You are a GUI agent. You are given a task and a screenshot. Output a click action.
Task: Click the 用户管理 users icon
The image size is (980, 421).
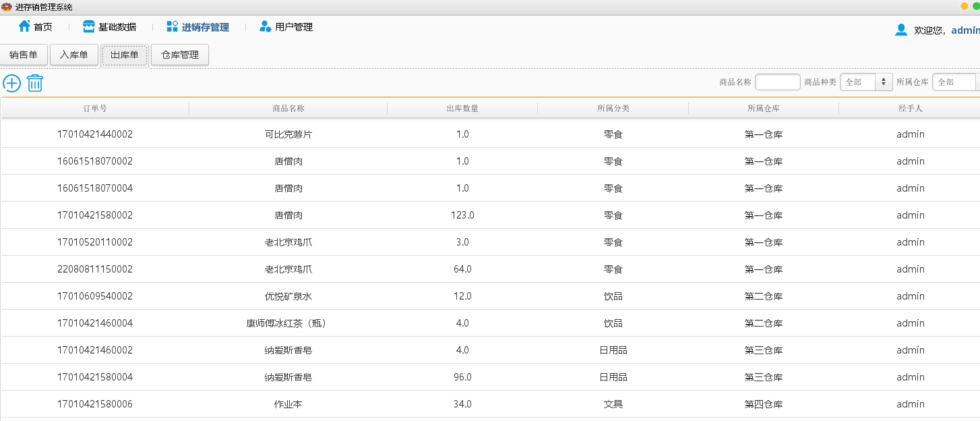tap(264, 26)
